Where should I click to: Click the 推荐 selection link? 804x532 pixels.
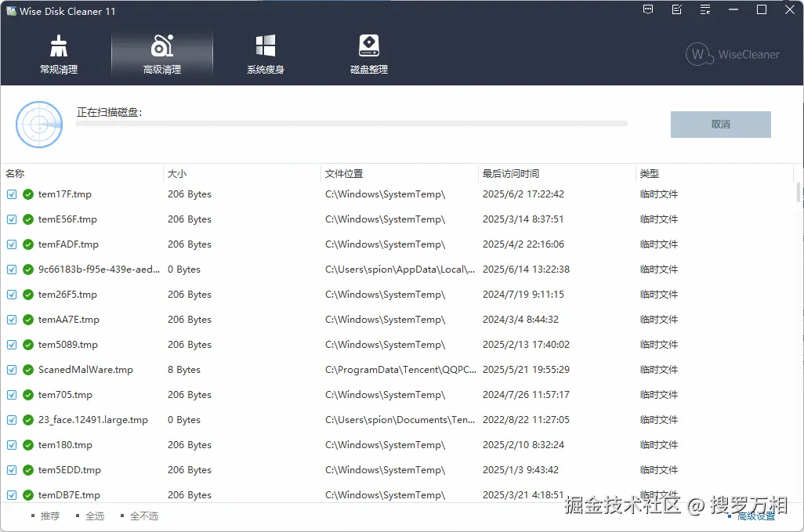click(x=49, y=516)
